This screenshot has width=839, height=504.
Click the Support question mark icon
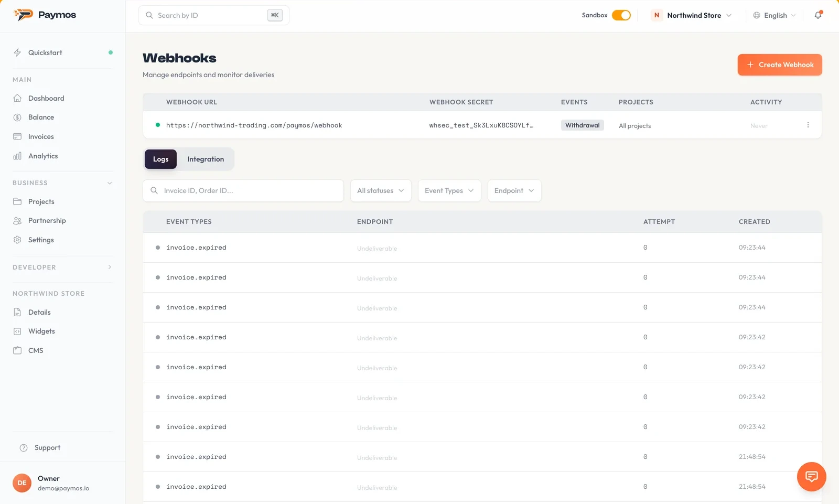[x=24, y=448]
